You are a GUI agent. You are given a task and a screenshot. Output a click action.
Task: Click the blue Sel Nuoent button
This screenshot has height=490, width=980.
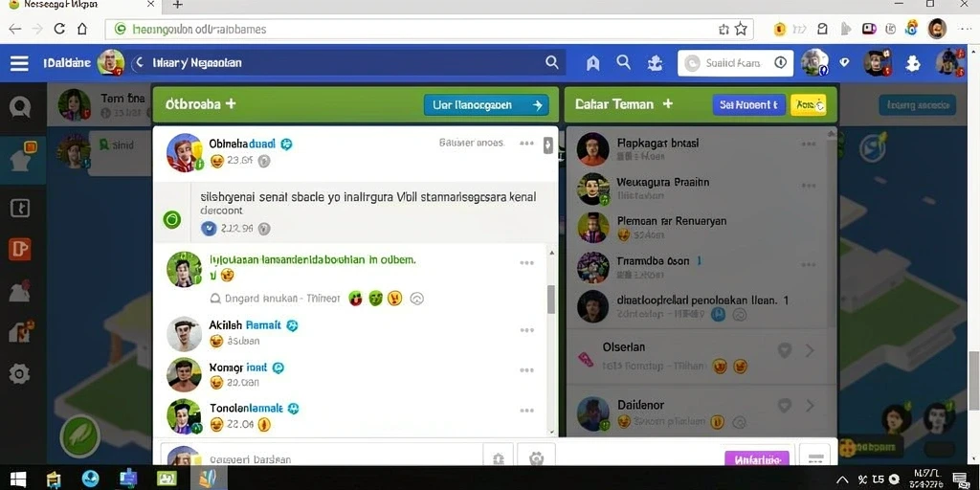coord(748,105)
